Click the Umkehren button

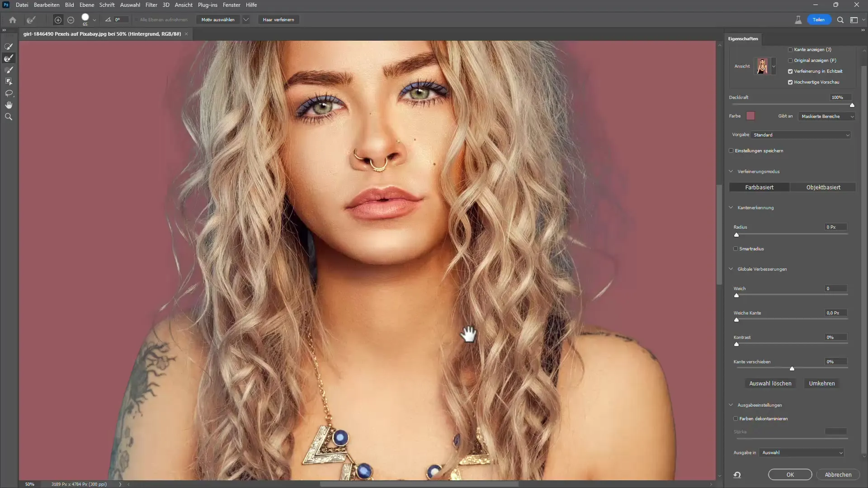click(822, 384)
